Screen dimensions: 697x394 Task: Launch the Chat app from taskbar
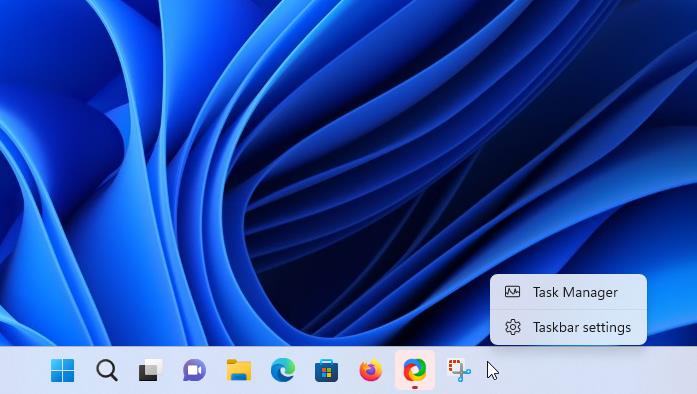click(x=194, y=370)
